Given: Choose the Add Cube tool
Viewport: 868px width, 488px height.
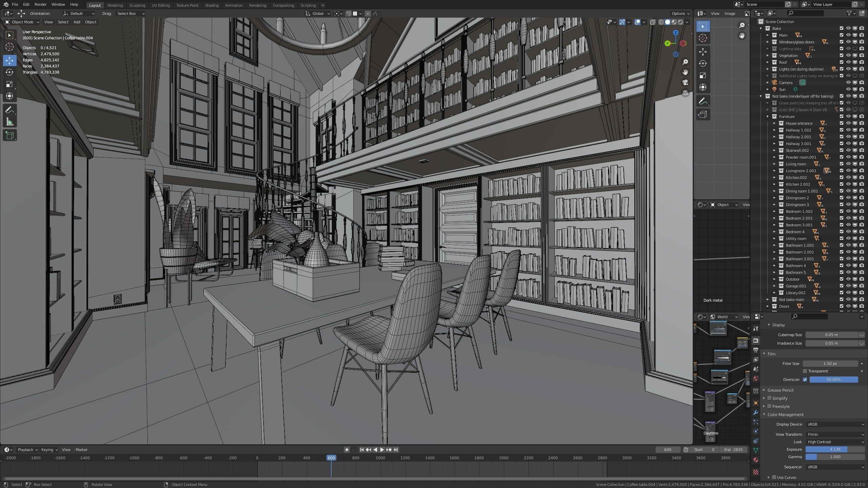Looking at the screenshot, I should coord(9,136).
